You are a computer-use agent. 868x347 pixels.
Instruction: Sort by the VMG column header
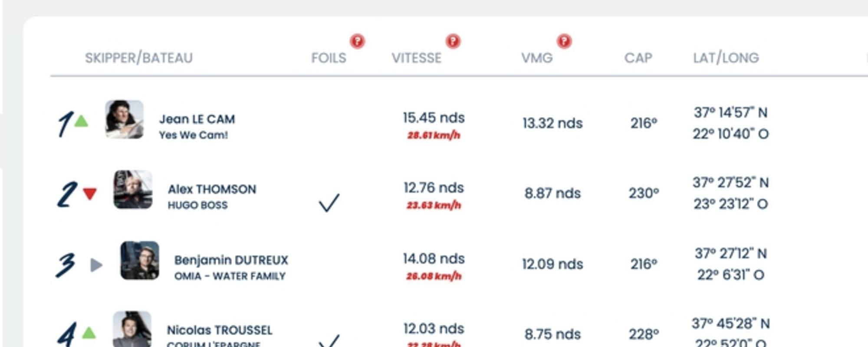(537, 58)
